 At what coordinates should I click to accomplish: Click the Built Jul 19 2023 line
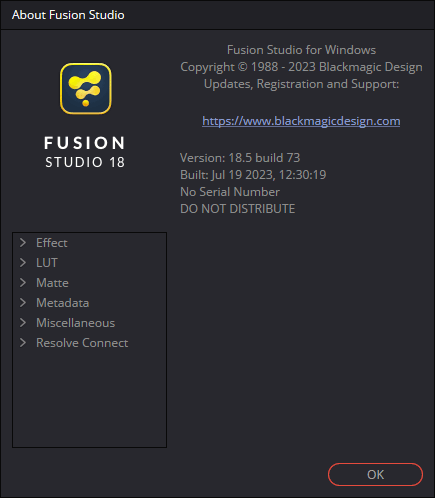253,175
